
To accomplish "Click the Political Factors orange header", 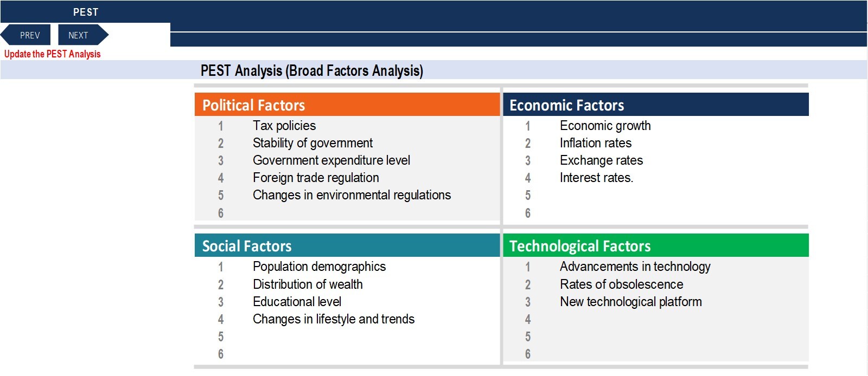I will [347, 105].
